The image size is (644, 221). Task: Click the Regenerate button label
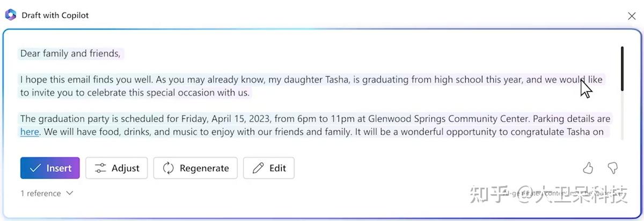tap(204, 168)
